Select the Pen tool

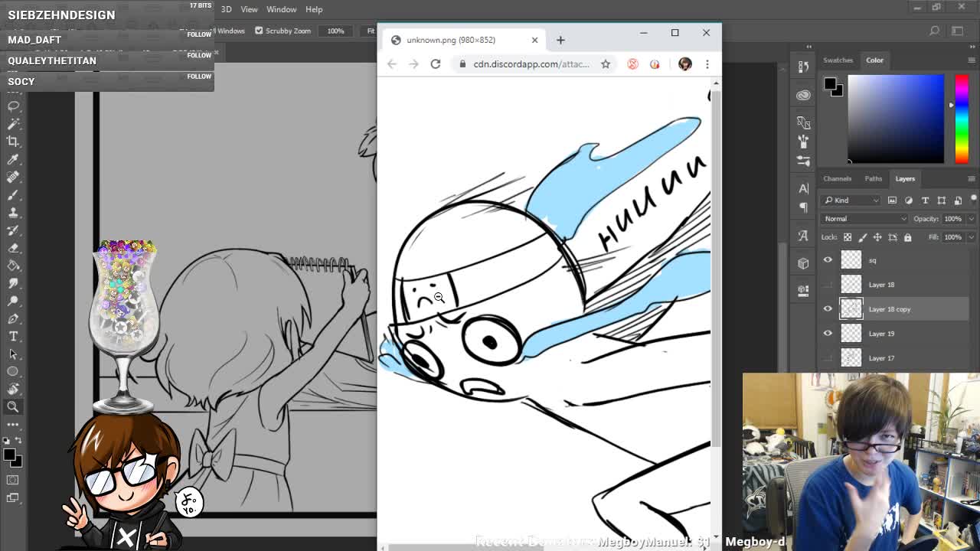13,318
